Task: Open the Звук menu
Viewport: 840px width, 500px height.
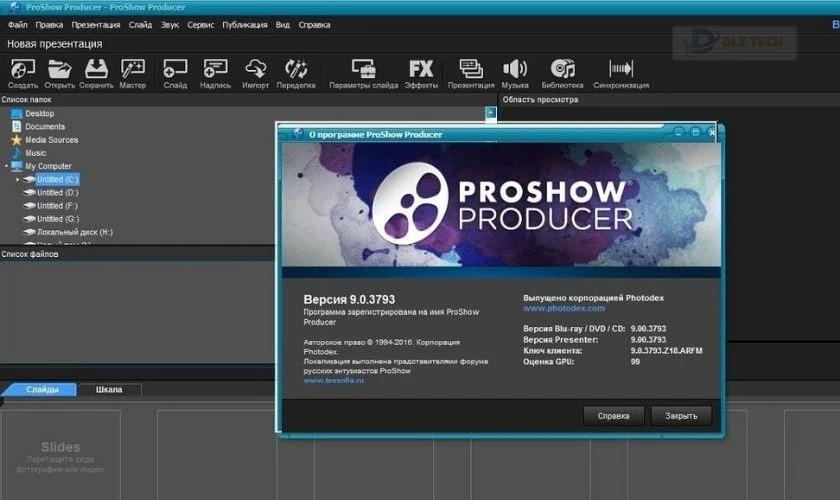Action: point(170,25)
